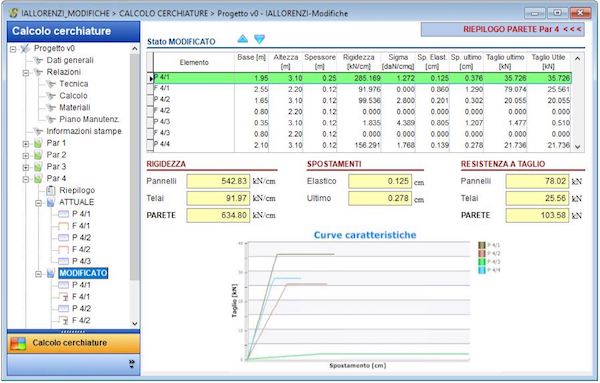Click the tree scrollbar down arrow

[135, 324]
